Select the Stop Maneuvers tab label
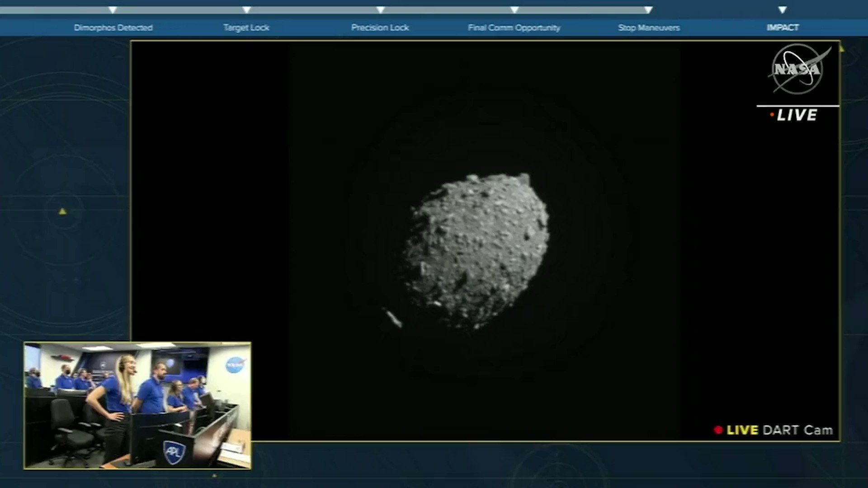Viewport: 868px width, 488px height. coord(649,28)
